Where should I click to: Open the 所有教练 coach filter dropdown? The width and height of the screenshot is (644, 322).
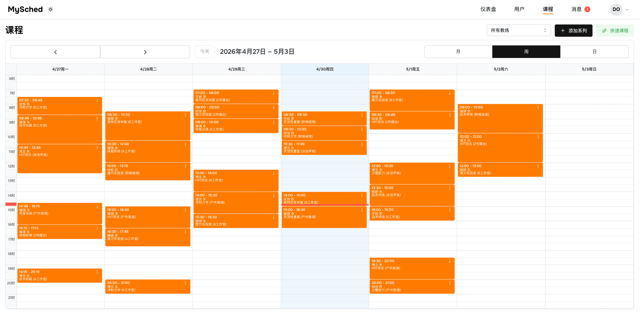pyautogui.click(x=519, y=30)
